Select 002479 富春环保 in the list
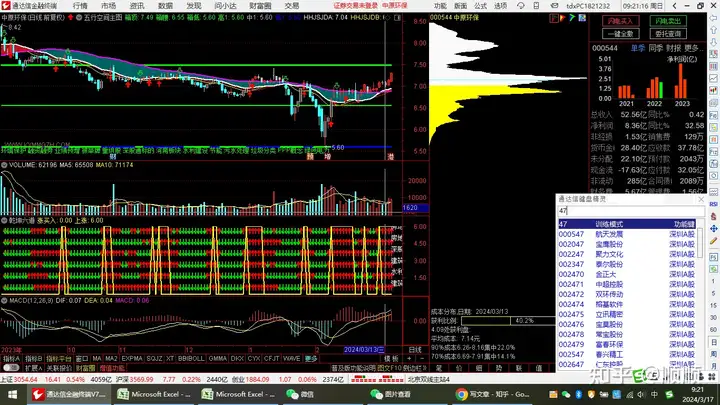 coord(626,344)
